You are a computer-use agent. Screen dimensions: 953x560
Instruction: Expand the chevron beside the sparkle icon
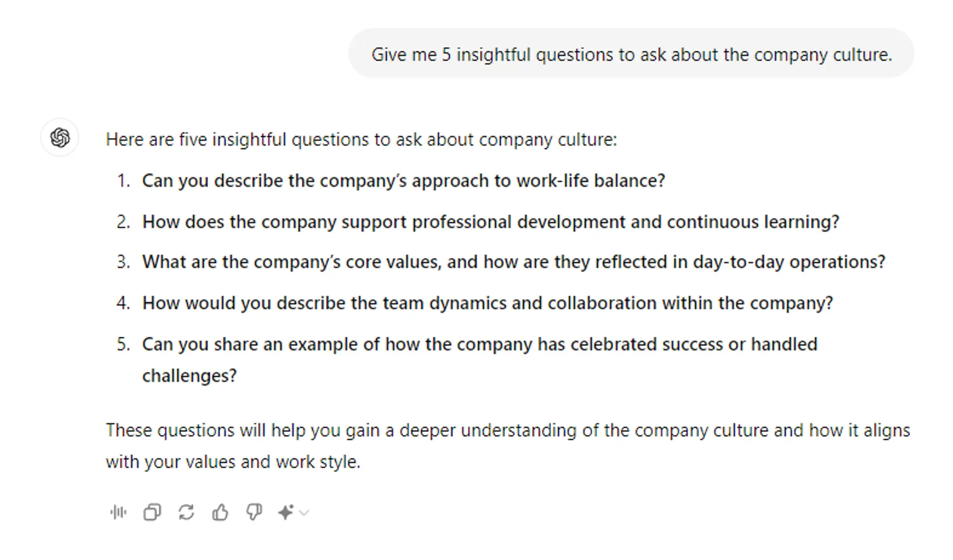point(304,512)
